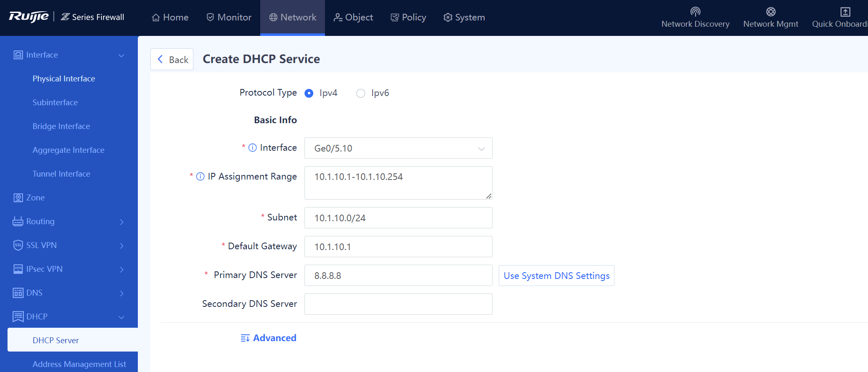Click the Home house icon
The image size is (868, 372).
(x=156, y=18)
